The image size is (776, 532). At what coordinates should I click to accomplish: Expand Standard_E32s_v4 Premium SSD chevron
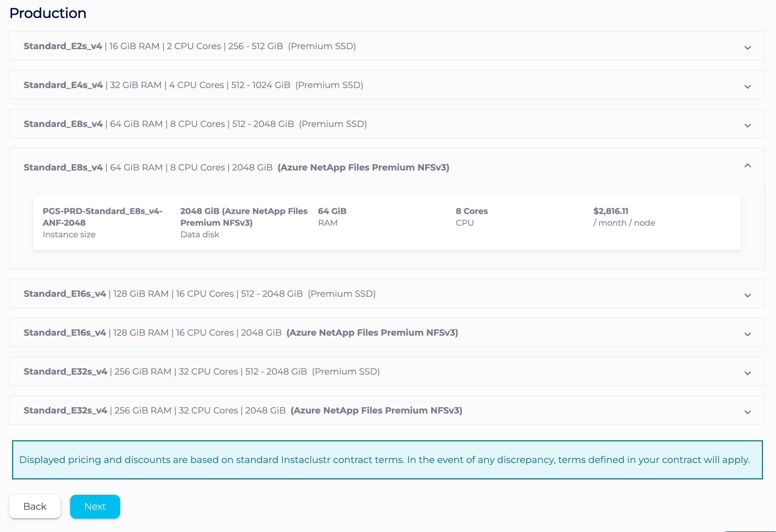[747, 373]
